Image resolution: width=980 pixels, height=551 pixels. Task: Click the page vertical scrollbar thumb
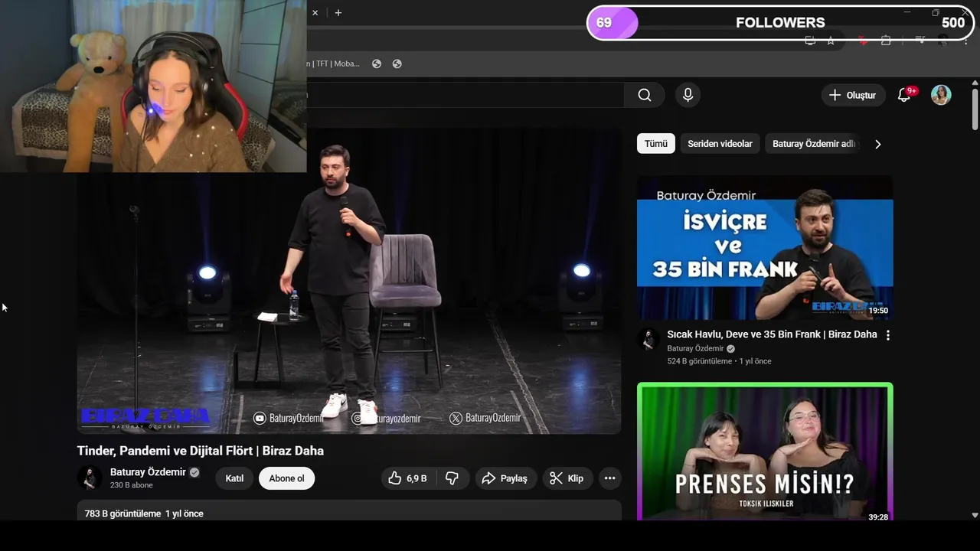975,109
